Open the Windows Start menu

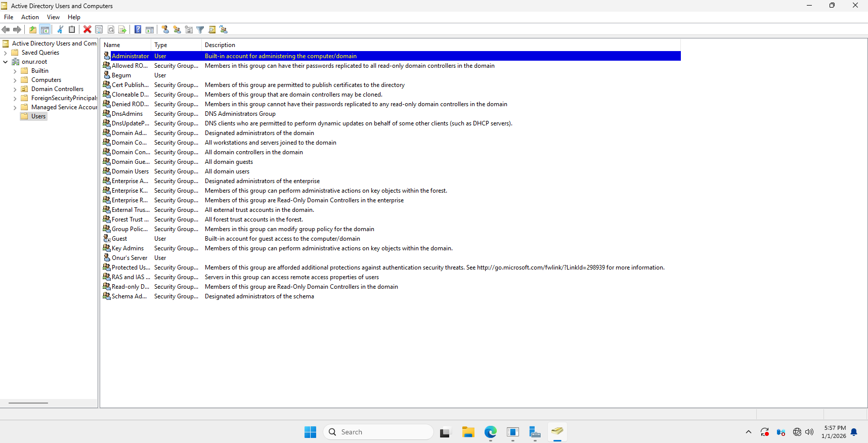tap(310, 432)
